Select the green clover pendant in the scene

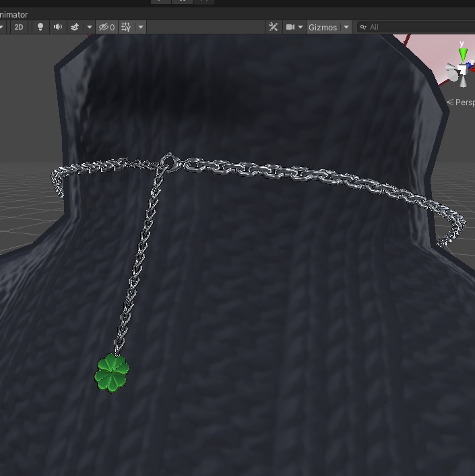click(x=112, y=372)
